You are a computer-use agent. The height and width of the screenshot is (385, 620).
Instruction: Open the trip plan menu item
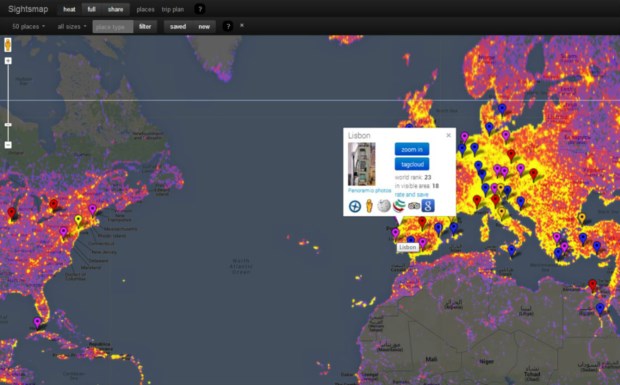pyautogui.click(x=173, y=9)
